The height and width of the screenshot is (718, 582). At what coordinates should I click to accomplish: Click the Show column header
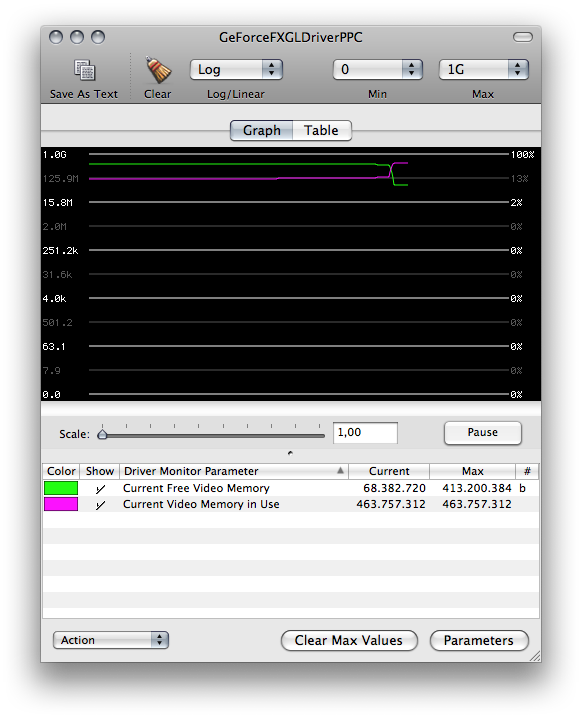100,471
